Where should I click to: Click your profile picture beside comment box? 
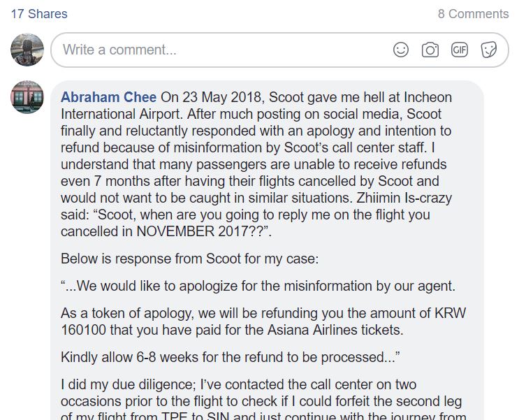pyautogui.click(x=27, y=50)
